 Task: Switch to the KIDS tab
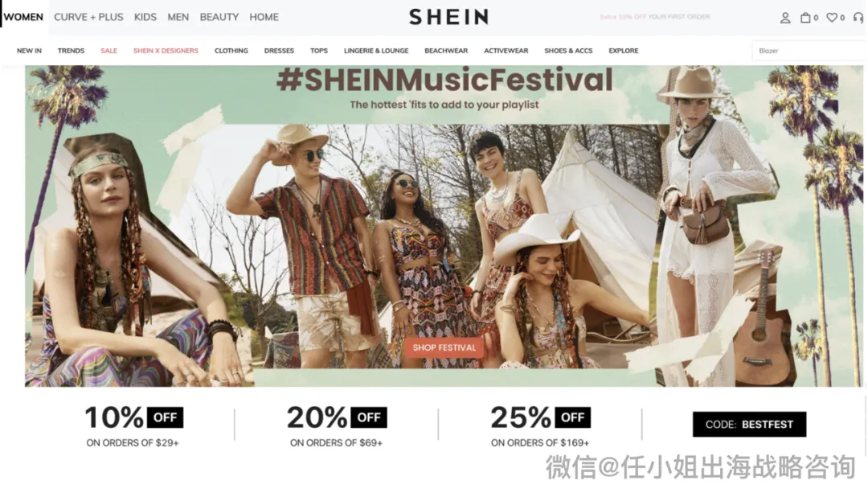145,17
